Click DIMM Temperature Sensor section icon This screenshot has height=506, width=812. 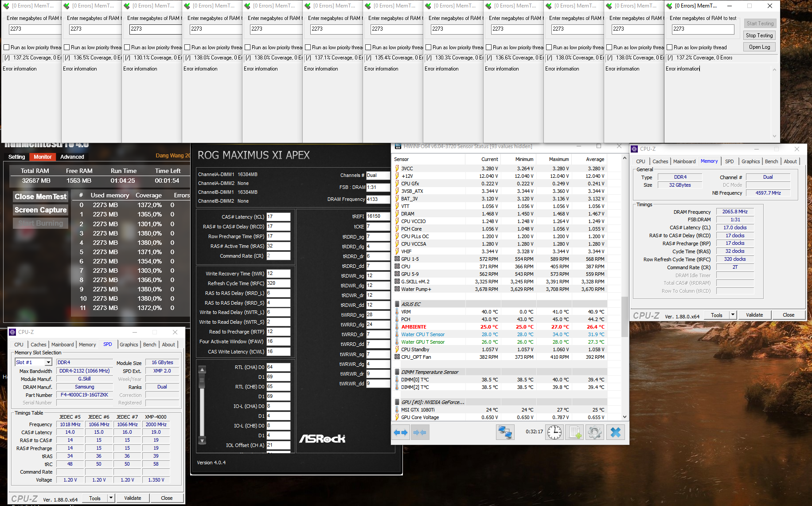397,372
